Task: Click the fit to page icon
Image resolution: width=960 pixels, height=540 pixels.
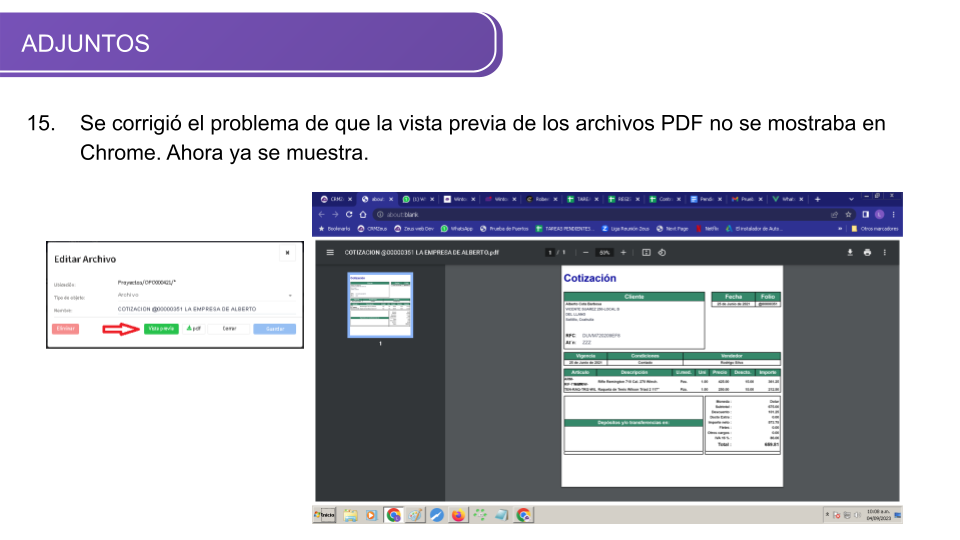Action: pyautogui.click(x=646, y=252)
